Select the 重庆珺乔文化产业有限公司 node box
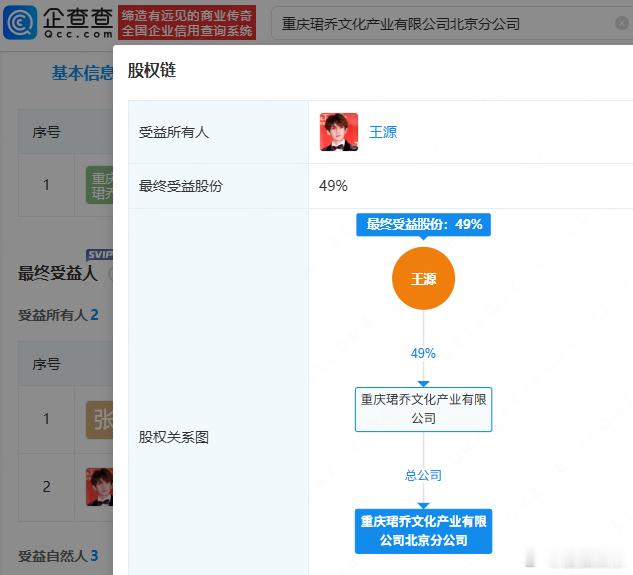This screenshot has height=575, width=633. [x=423, y=409]
